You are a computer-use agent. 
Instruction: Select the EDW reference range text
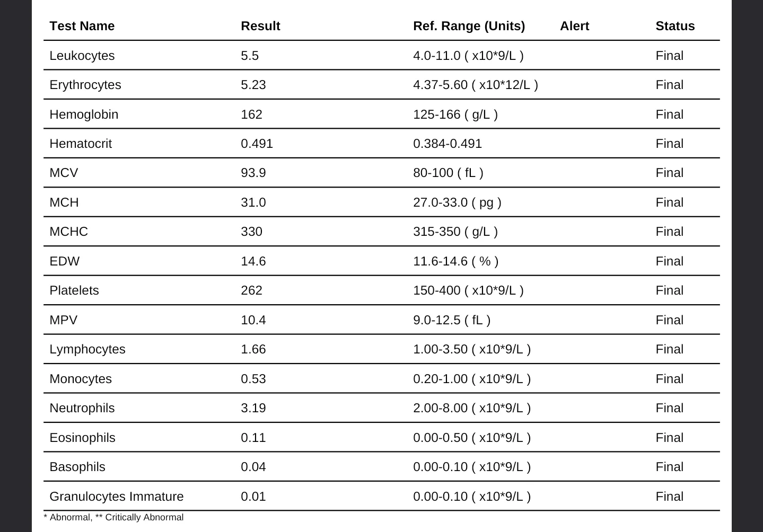click(x=455, y=261)
